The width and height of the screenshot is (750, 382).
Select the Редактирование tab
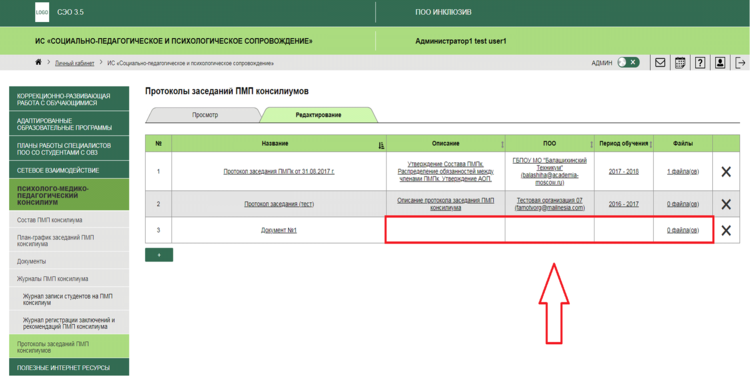coord(319,115)
